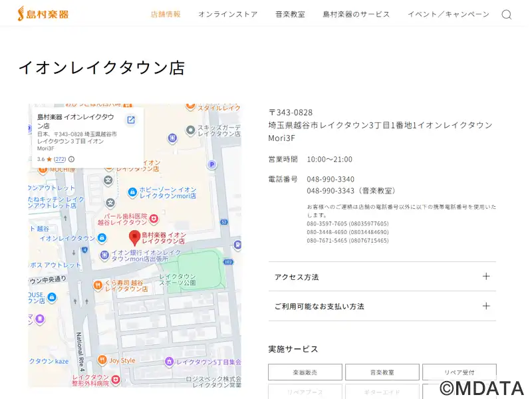Select ホビーゾーン イオンレイクタウンmori店 shop marker
The image size is (532, 399).
(x=132, y=192)
